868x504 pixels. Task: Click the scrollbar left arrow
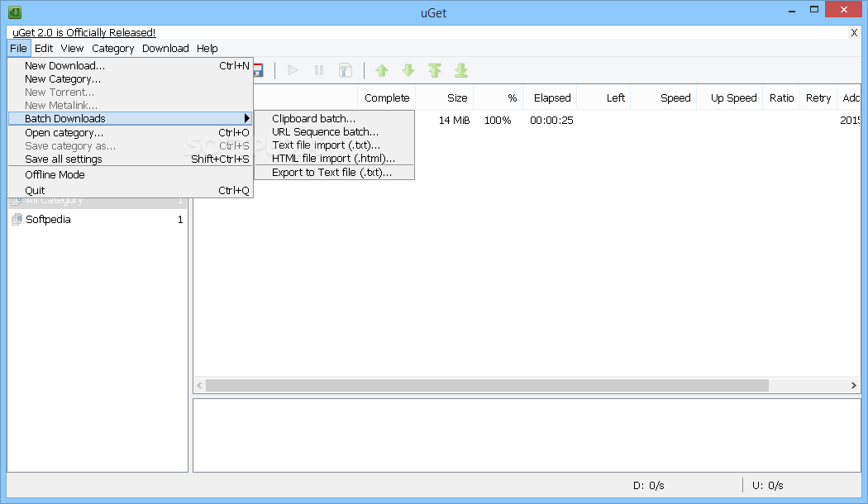pos(199,385)
